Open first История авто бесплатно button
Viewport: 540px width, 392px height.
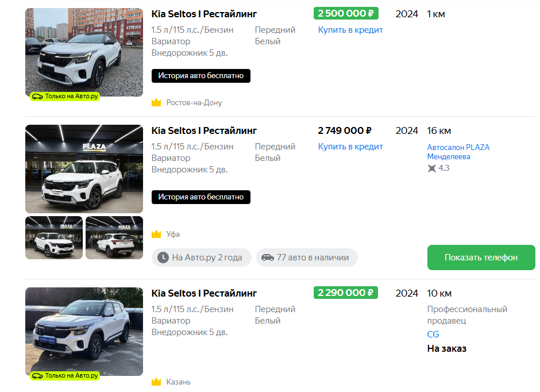click(x=201, y=76)
